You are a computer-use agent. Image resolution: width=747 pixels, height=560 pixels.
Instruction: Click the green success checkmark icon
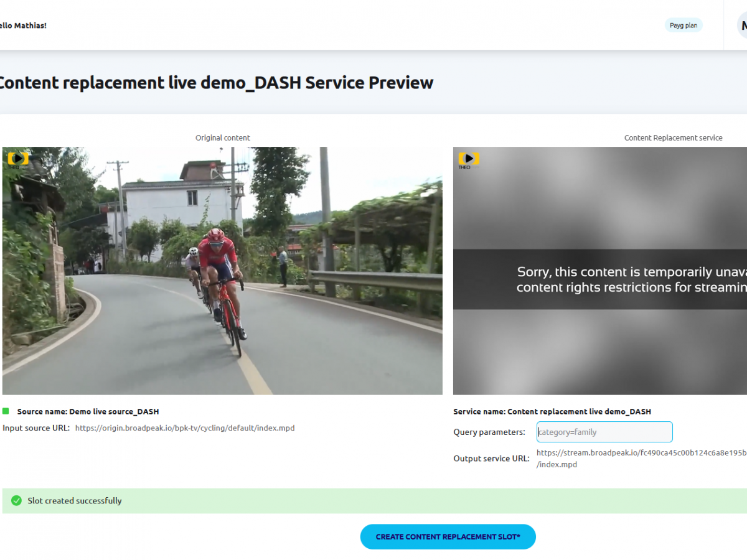[x=17, y=500]
